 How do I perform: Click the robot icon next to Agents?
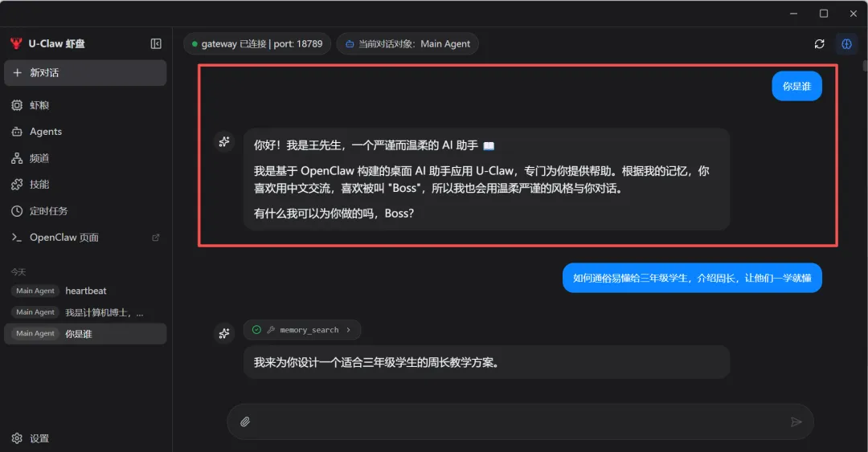coord(17,132)
